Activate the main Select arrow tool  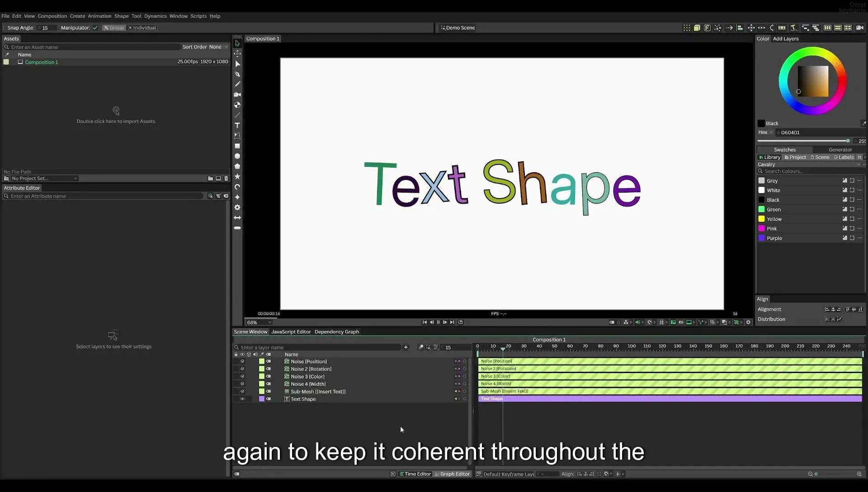(237, 43)
